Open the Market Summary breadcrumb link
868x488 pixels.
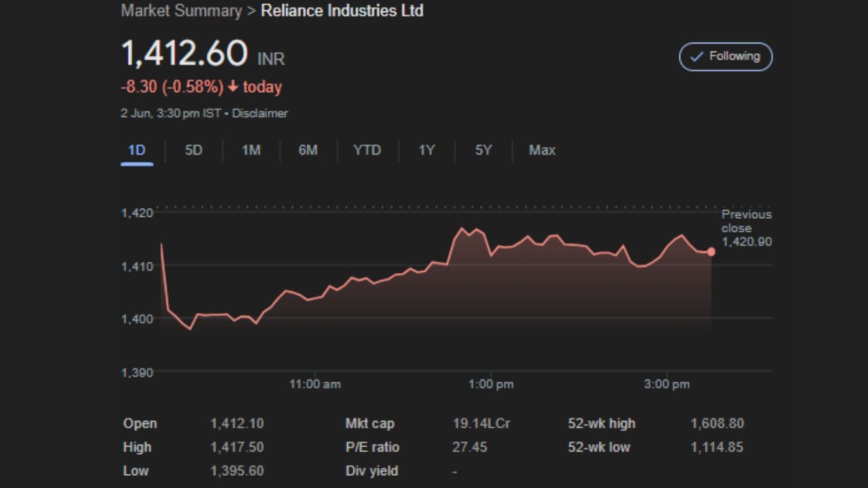(181, 11)
